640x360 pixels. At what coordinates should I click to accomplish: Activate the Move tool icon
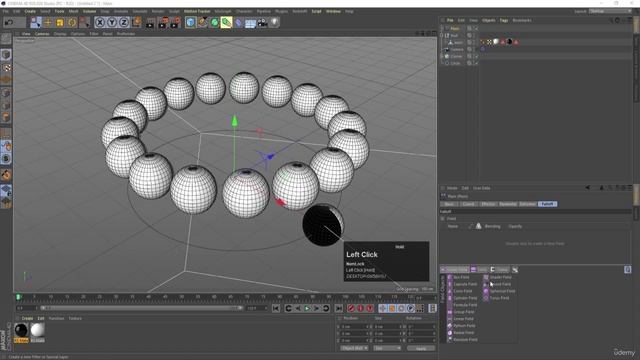48,22
